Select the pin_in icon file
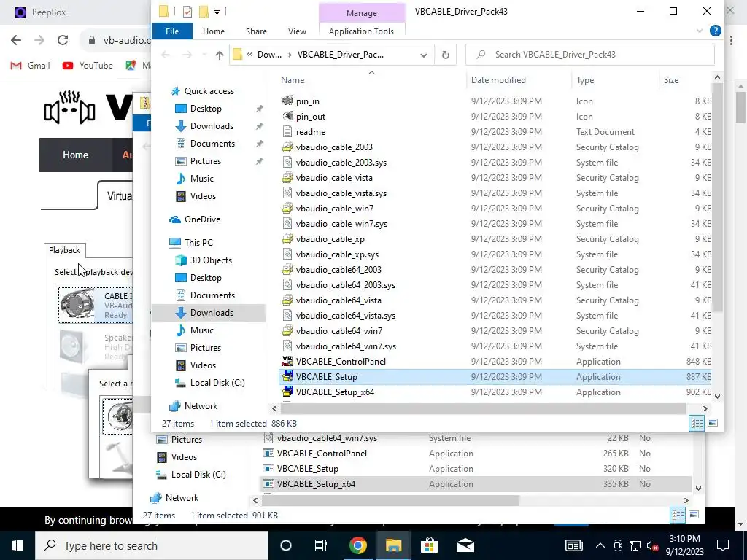 [x=307, y=101]
